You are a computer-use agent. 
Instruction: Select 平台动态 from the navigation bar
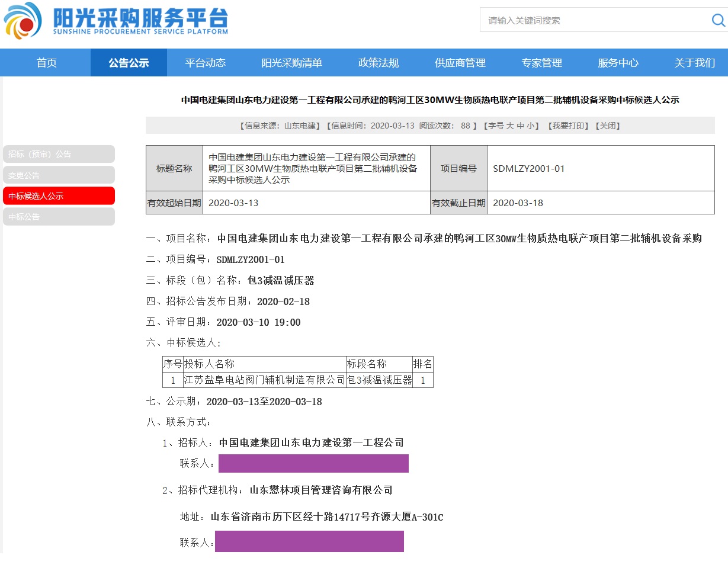coord(205,63)
